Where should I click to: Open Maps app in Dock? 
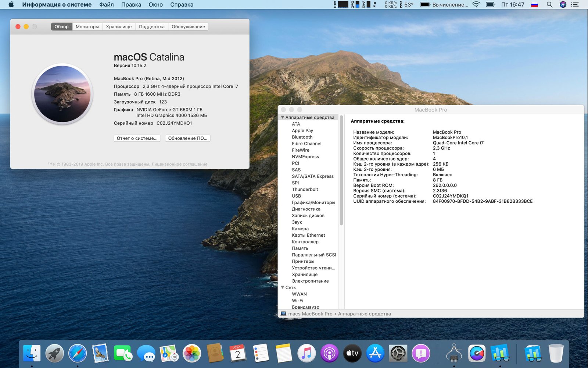pos(169,353)
